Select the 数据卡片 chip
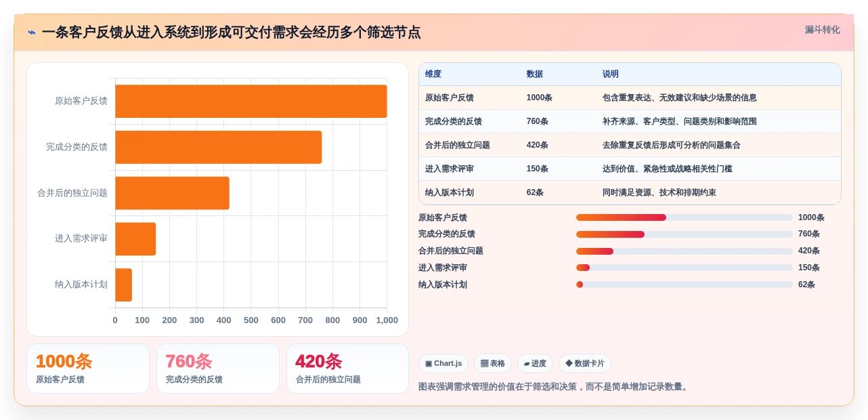Screen dimensions: 868x420 [585, 364]
